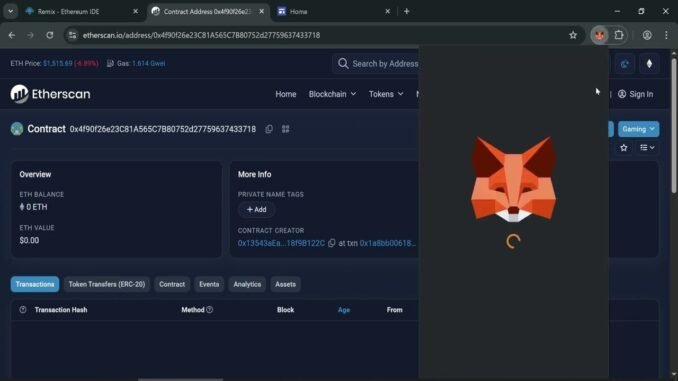Image resolution: width=678 pixels, height=381 pixels.
Task: Click the MetaMask fox extension icon
Action: tap(599, 35)
